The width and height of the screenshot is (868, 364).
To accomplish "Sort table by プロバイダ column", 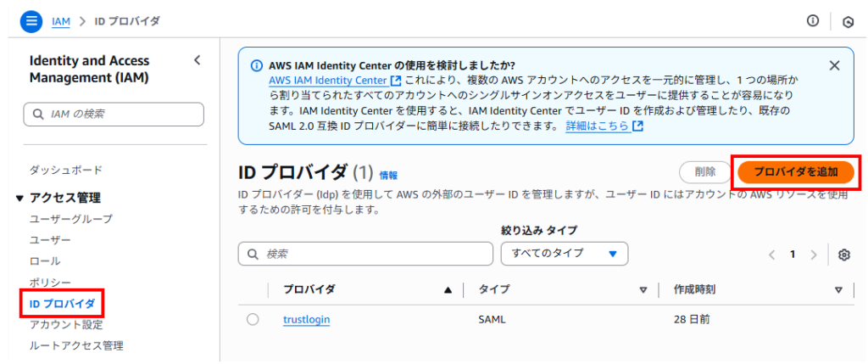I will coord(448,290).
